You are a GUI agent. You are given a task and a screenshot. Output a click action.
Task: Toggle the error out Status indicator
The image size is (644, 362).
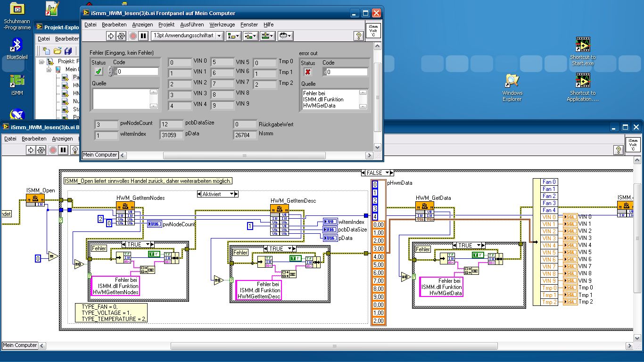click(x=308, y=72)
